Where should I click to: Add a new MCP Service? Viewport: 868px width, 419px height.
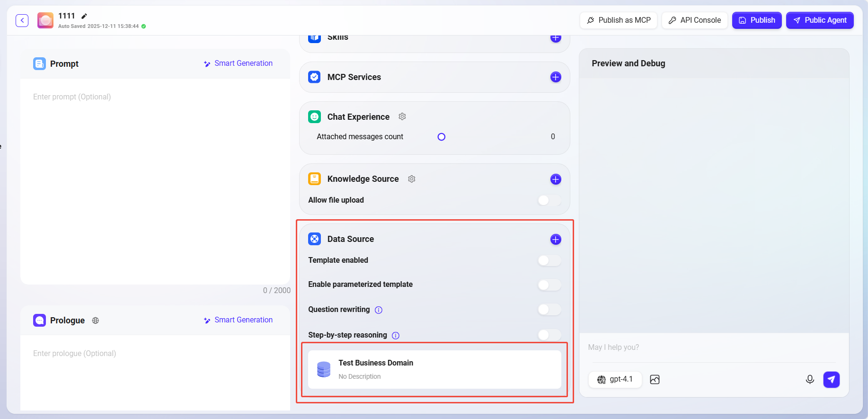click(556, 77)
